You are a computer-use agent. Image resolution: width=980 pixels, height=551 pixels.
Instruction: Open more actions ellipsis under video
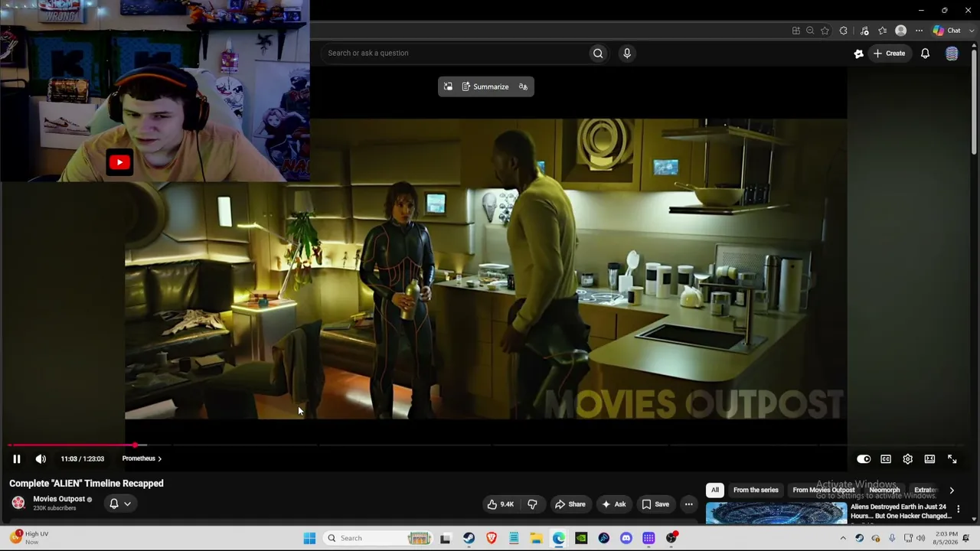tap(688, 504)
